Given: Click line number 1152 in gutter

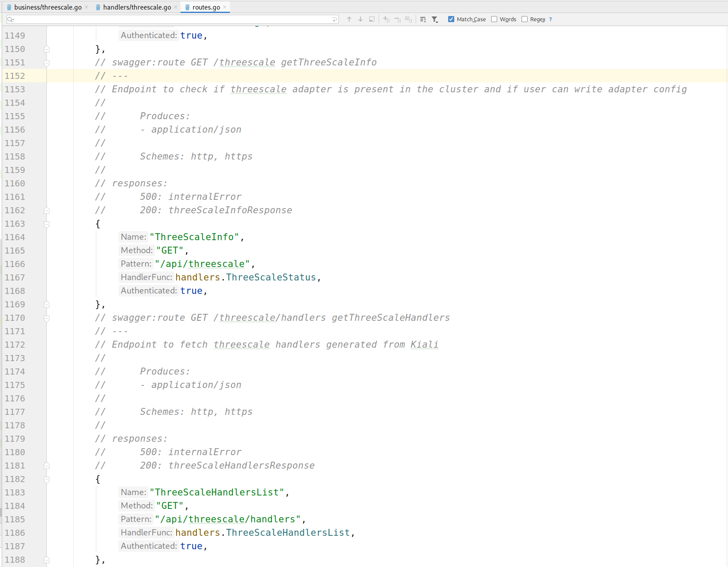Looking at the screenshot, I should [15, 76].
